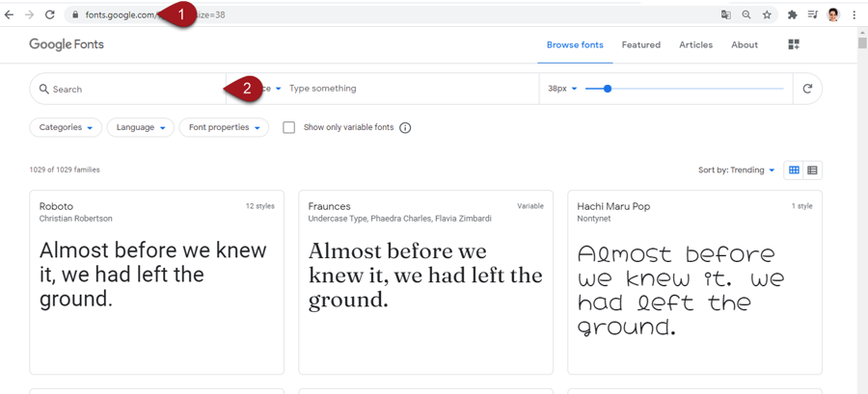This screenshot has height=394, width=868.
Task: Expand the Categories filter dropdown
Action: (x=66, y=127)
